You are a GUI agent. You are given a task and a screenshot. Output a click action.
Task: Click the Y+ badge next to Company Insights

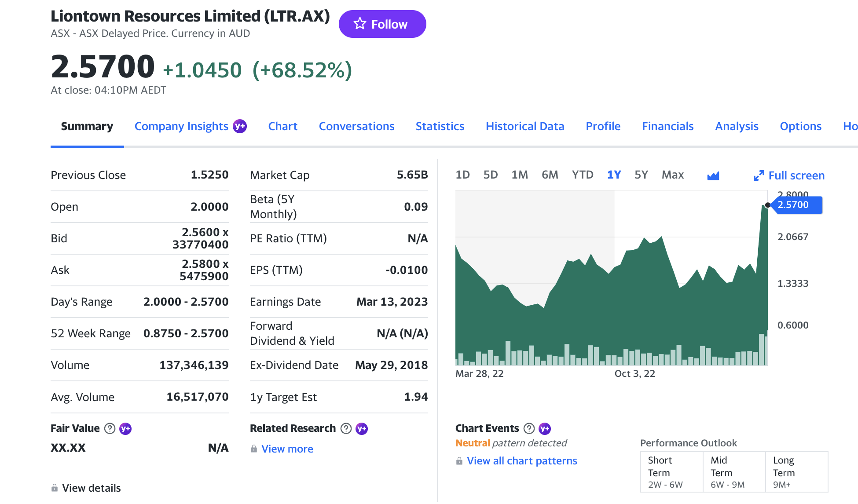click(240, 126)
